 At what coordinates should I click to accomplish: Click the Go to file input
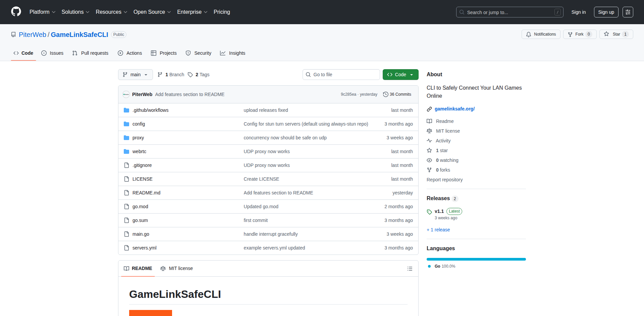click(x=341, y=75)
